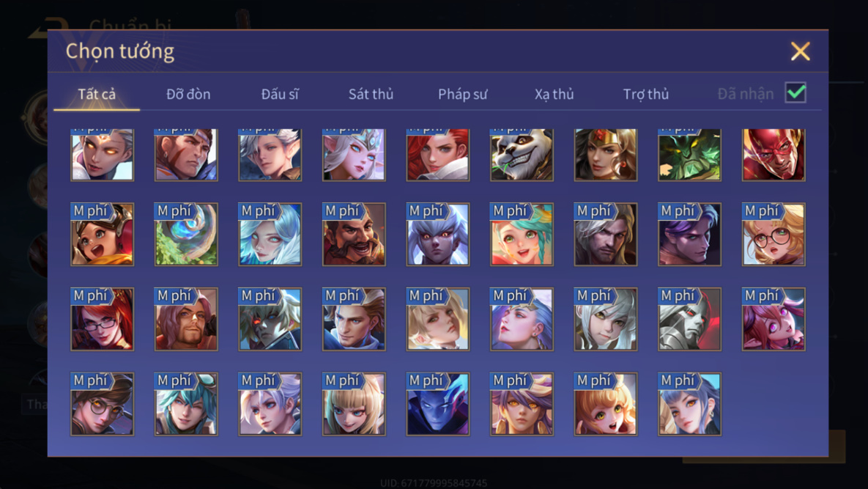Select the blonde girl with round glasses
Image resolution: width=868 pixels, height=489 pixels.
pos(774,235)
